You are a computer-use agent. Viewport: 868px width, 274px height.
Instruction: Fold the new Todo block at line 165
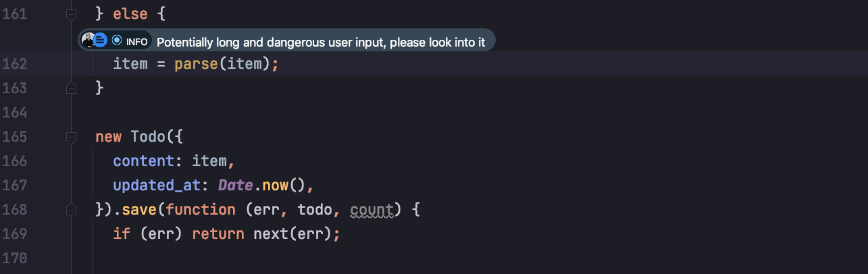(71, 137)
